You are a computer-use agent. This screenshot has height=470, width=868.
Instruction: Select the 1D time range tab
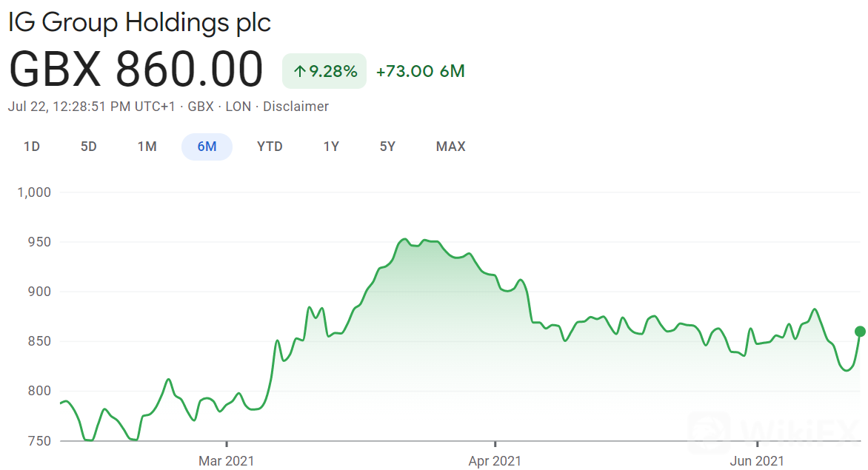click(32, 147)
